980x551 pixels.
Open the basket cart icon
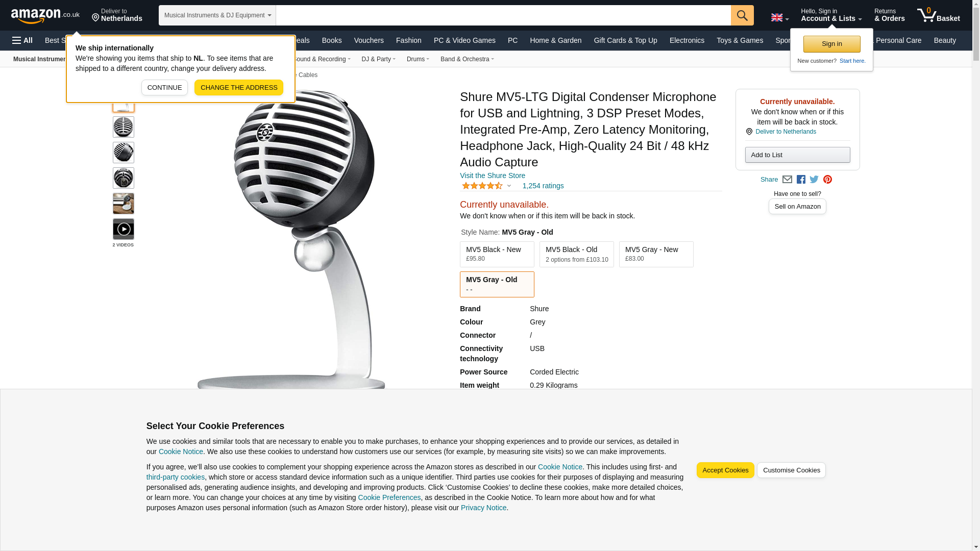938,15
